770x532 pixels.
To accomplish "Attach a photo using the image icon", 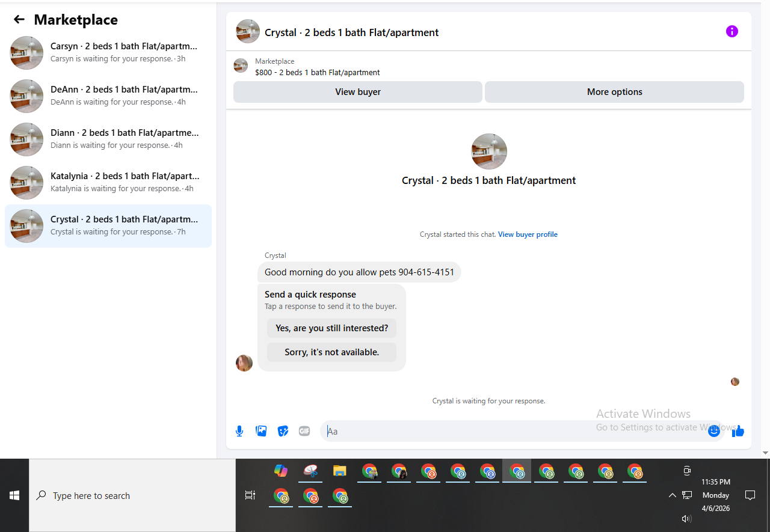I will 261,431.
